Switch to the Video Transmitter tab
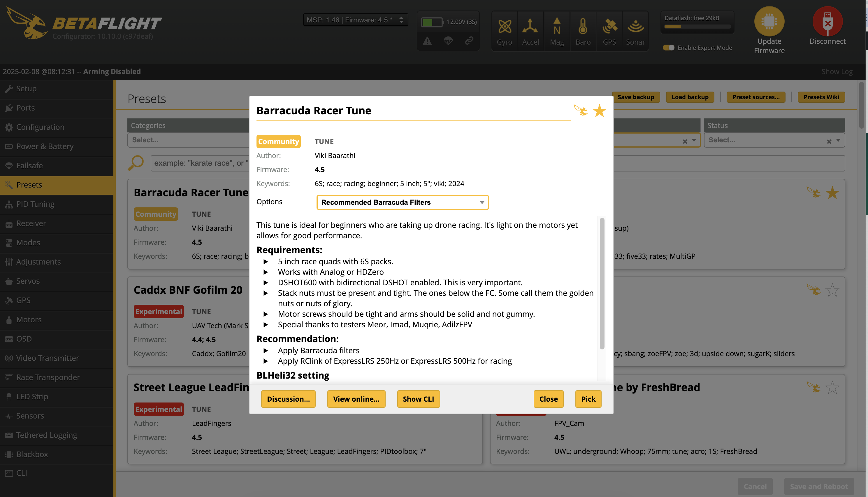 click(x=48, y=358)
